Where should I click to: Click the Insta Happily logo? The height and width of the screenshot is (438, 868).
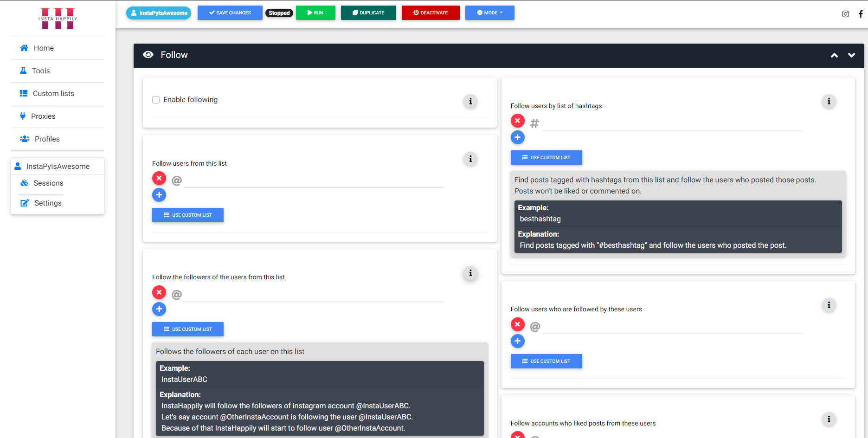58,19
